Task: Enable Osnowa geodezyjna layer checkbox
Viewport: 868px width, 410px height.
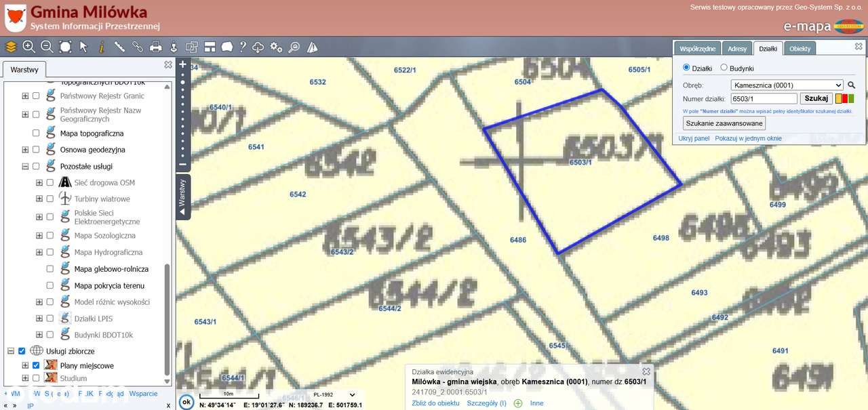Action: pyautogui.click(x=36, y=150)
